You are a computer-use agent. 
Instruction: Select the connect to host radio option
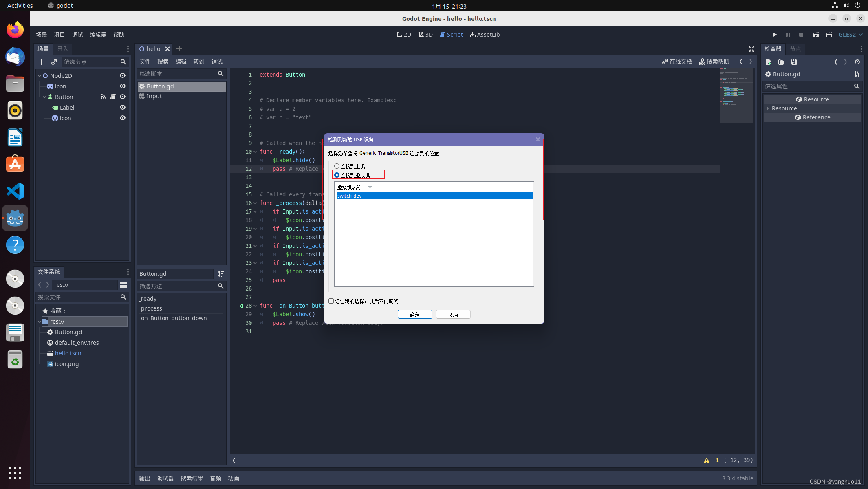click(337, 166)
